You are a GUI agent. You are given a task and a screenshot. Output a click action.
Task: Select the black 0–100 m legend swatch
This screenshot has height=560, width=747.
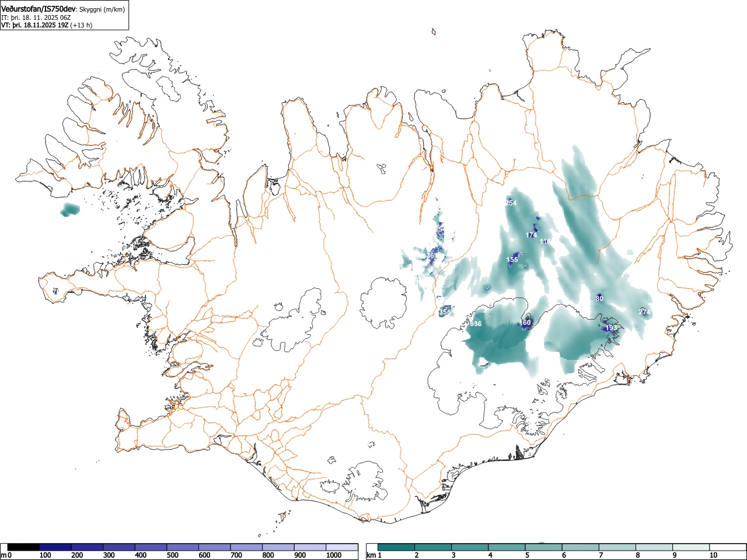pos(24,547)
